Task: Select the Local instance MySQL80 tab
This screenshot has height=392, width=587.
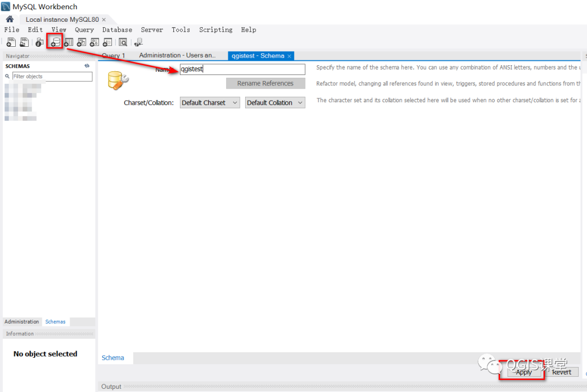Action: (x=62, y=20)
